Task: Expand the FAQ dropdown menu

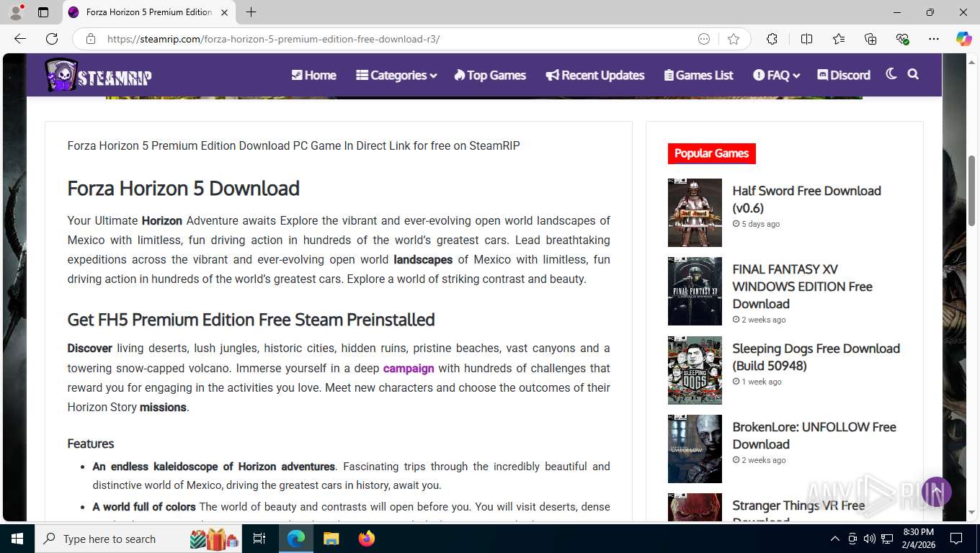Action: [x=777, y=75]
